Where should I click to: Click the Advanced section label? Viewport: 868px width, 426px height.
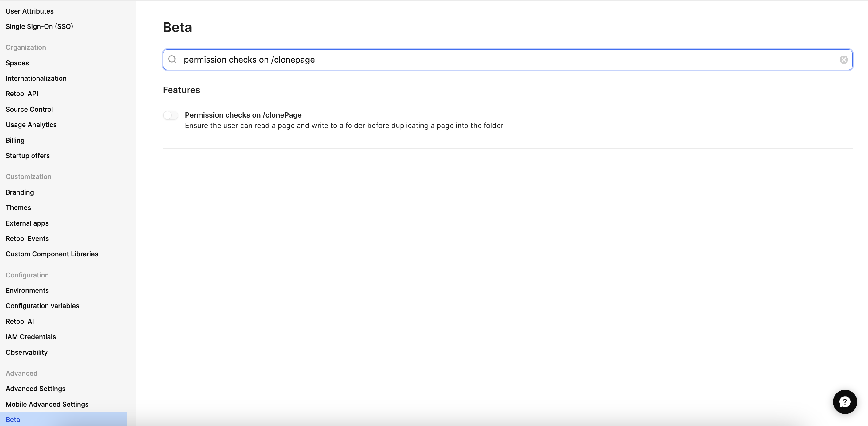tap(21, 373)
